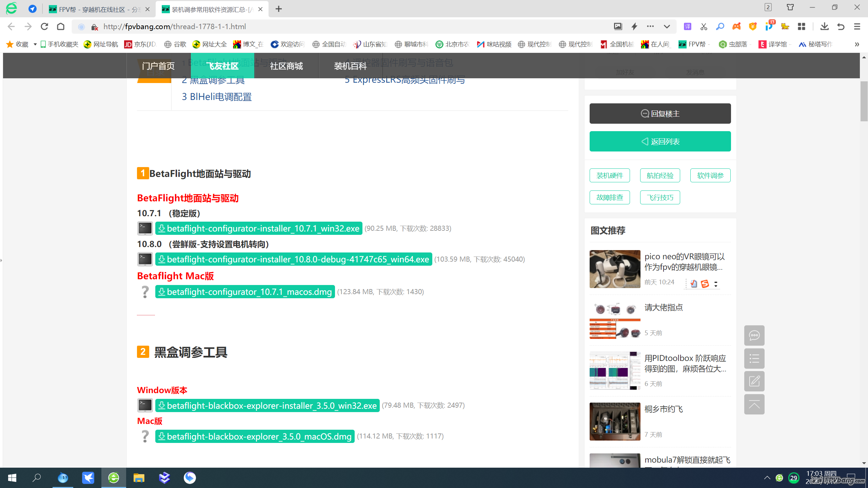Viewport: 868px width, 488px height.
Task: Open the extensions grid icon
Action: (x=802, y=26)
